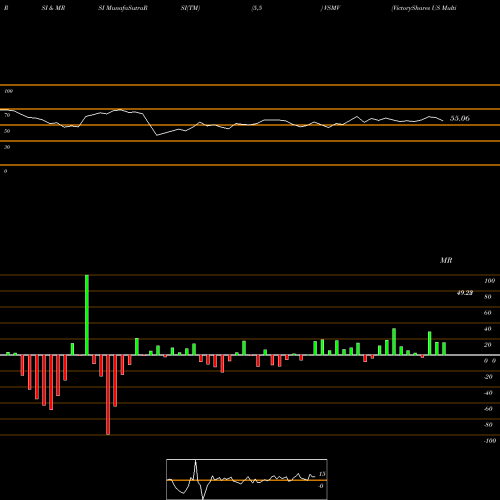The height and width of the screenshot is (500, 500).
Task: Click the RSI panel's 70 axis label
Action: coord(7,115)
